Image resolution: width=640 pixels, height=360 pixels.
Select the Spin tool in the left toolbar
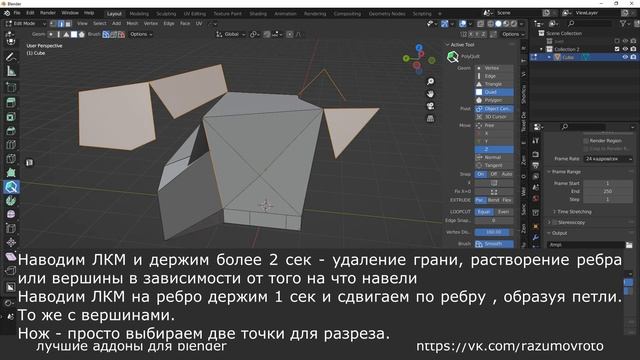11,200
